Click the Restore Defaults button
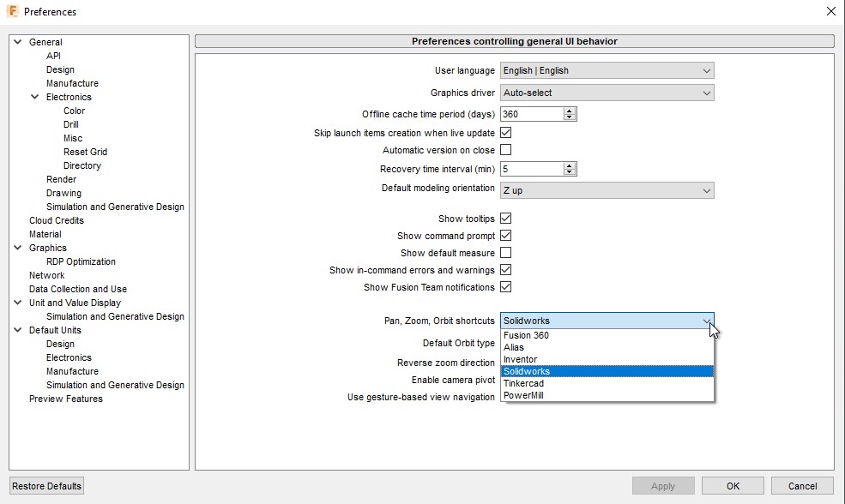845x504 pixels. coord(47,486)
